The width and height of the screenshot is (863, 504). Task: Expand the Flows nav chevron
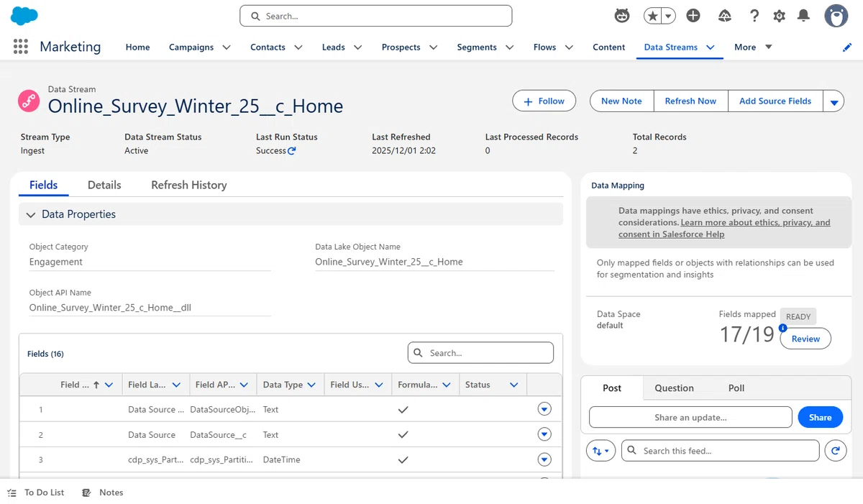(569, 47)
